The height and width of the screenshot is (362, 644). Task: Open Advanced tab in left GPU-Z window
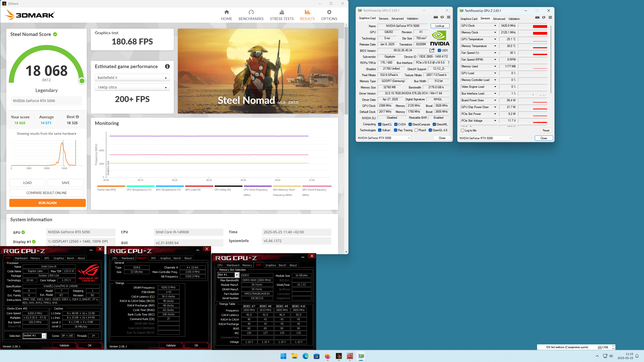(397, 19)
